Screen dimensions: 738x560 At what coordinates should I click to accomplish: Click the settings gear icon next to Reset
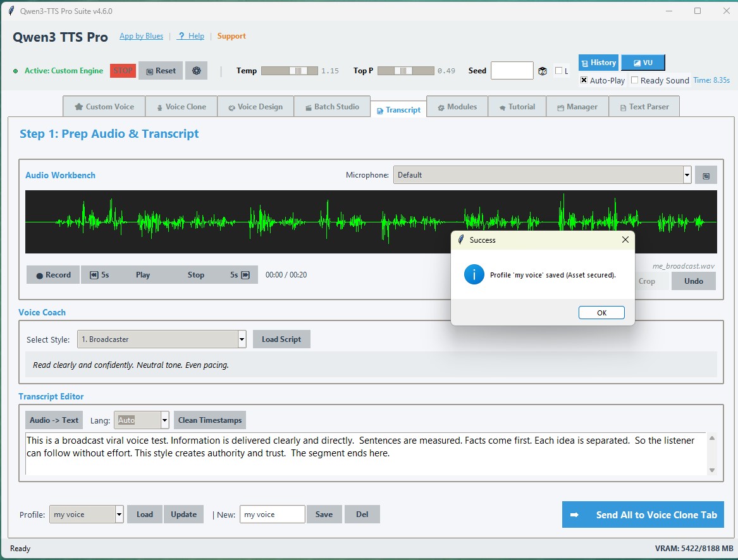coord(196,71)
